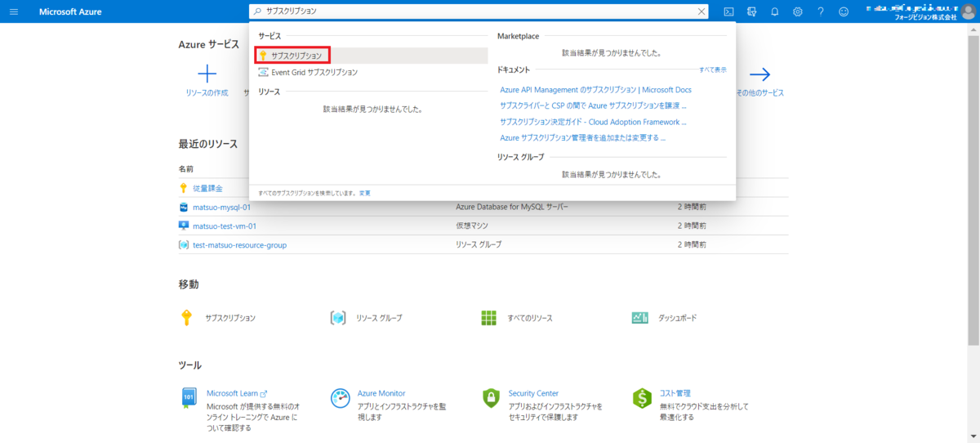The height and width of the screenshot is (443, 980).
Task: Click the リソース グループ cube icon under 移動
Action: (337, 317)
